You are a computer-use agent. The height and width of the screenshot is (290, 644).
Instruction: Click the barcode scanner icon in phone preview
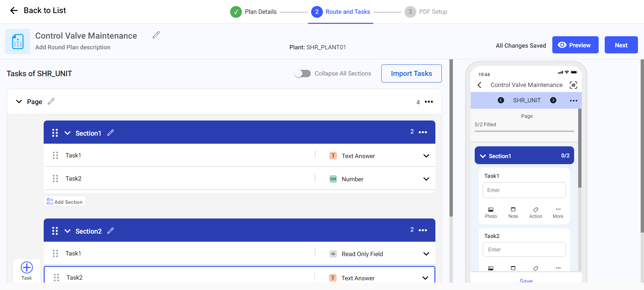[573, 85]
